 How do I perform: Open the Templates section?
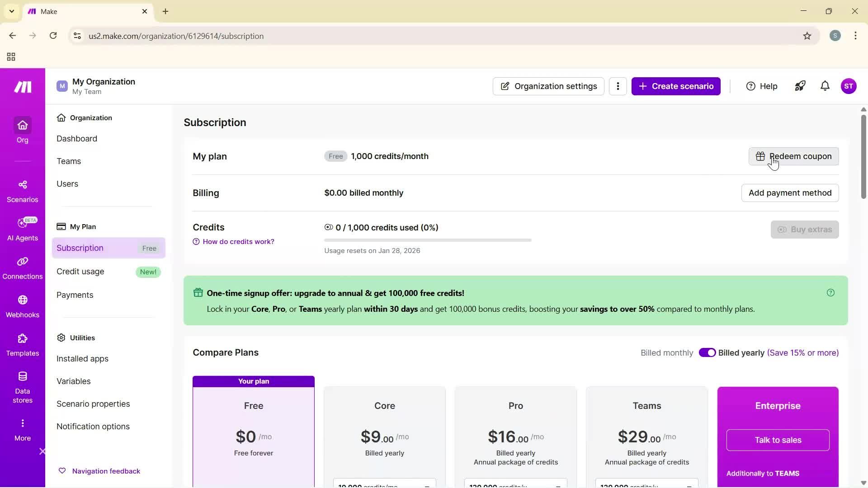pos(22,345)
